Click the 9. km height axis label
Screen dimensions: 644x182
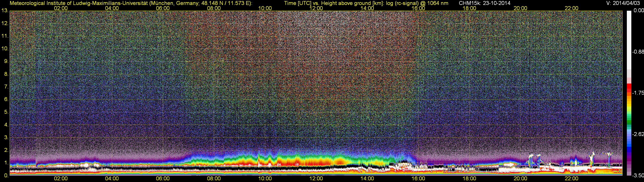pos(6,61)
